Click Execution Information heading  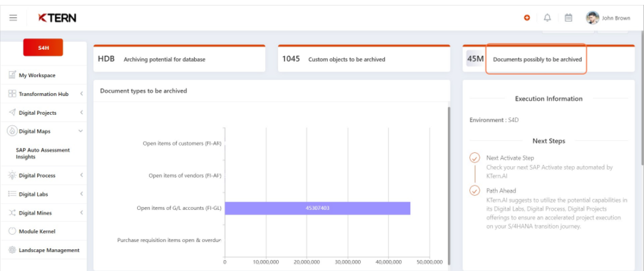tap(549, 99)
